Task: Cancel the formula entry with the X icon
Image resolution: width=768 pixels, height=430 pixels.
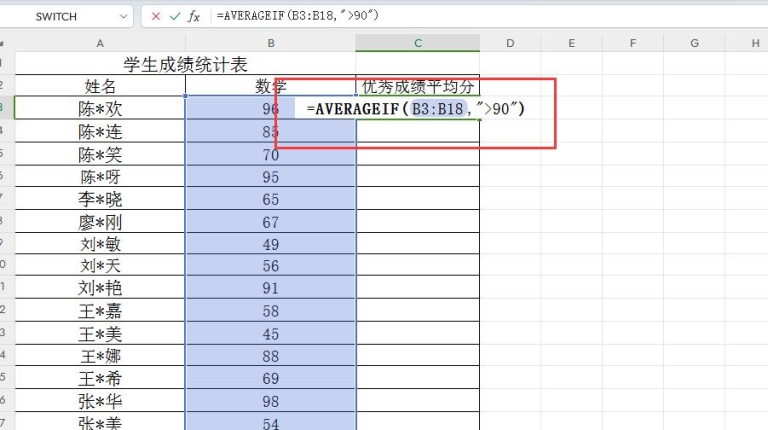Action: 156,16
